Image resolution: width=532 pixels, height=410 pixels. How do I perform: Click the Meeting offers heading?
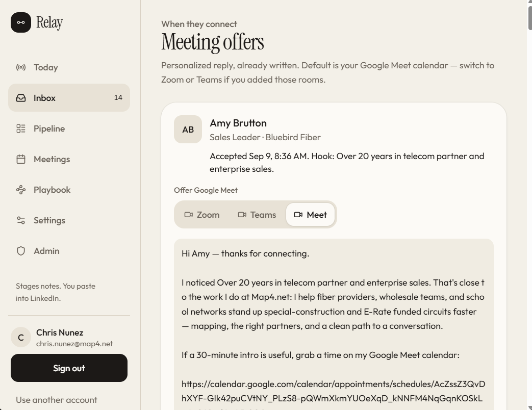click(x=212, y=42)
